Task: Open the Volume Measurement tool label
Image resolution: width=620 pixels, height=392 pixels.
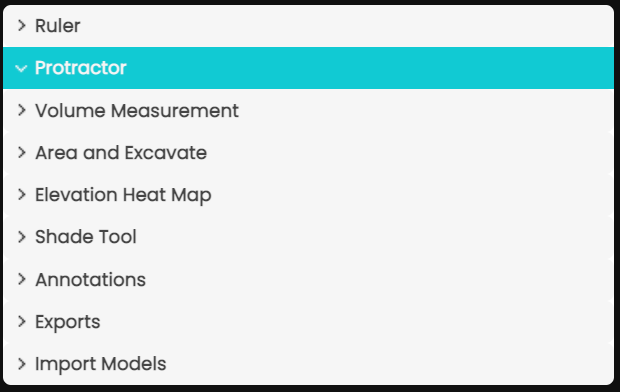Action: [x=137, y=111]
